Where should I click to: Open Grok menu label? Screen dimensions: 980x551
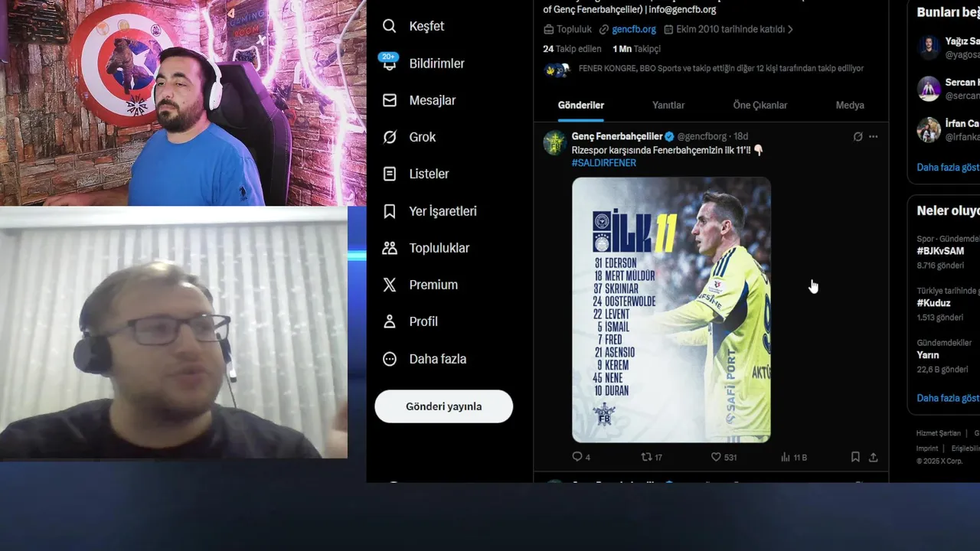(422, 137)
